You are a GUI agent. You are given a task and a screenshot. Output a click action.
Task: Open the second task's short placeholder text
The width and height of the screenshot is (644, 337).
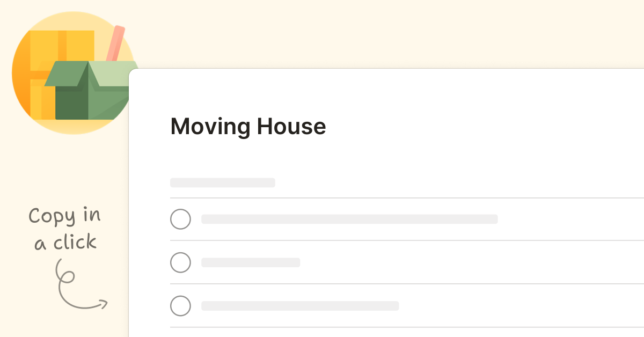click(251, 262)
